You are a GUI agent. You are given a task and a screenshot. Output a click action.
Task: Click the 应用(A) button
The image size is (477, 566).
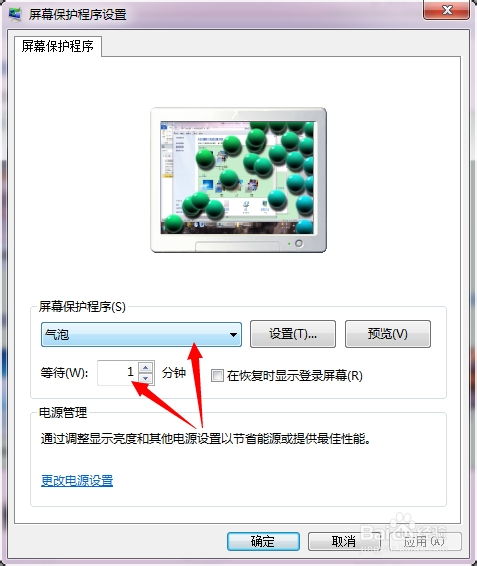click(424, 541)
